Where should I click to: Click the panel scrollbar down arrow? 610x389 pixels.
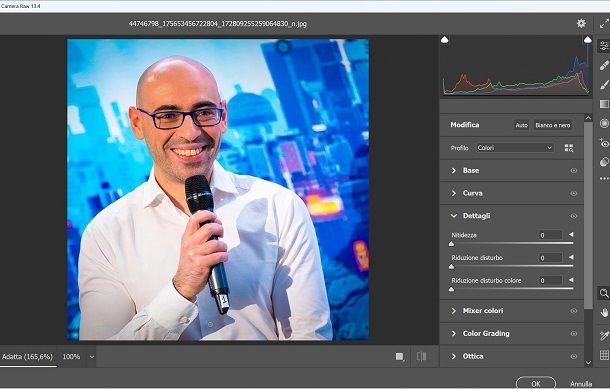click(588, 363)
